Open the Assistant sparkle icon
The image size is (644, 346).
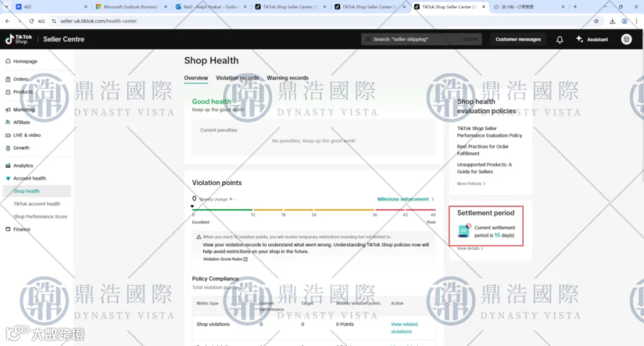[x=579, y=39]
